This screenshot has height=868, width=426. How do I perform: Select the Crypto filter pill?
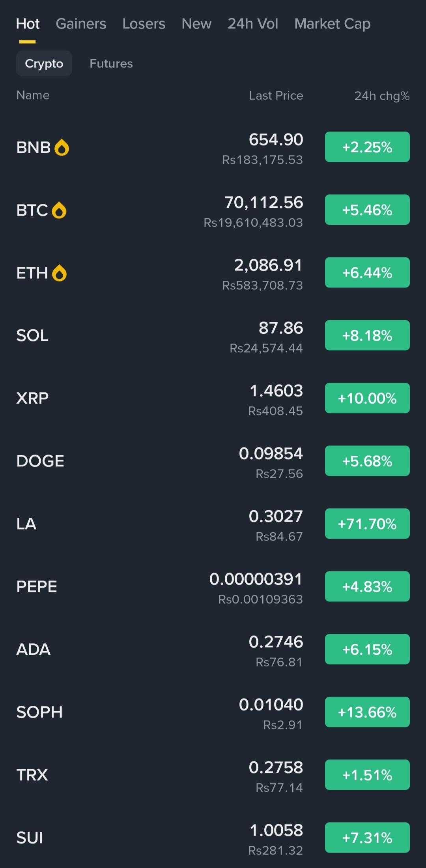(44, 64)
